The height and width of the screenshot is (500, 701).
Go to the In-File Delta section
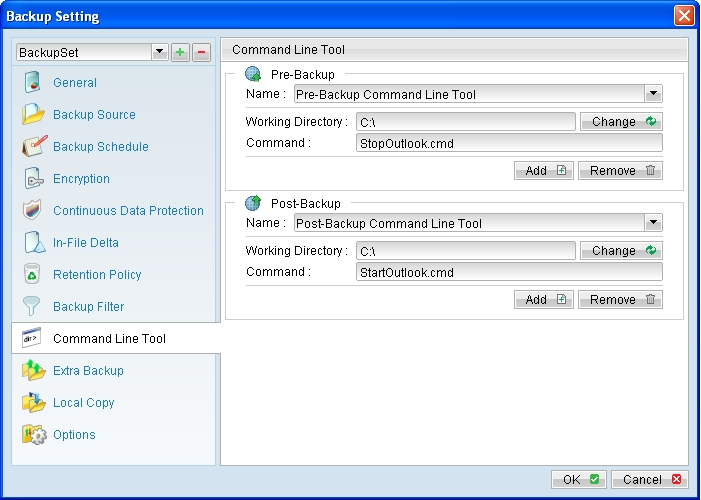[x=86, y=243]
